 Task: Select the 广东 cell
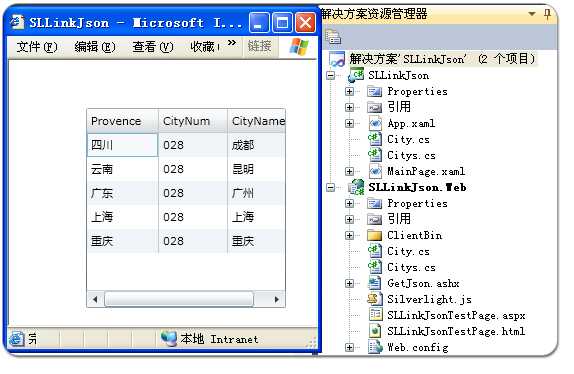tap(123, 193)
